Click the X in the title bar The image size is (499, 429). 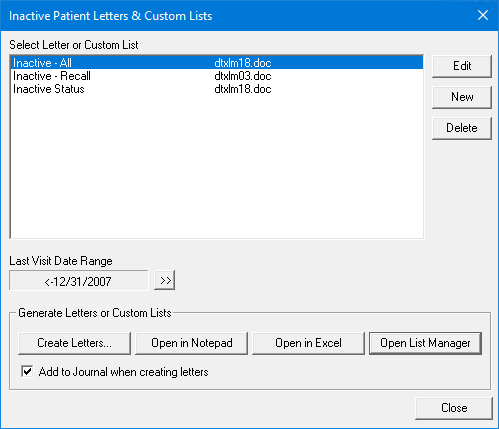coord(483,15)
